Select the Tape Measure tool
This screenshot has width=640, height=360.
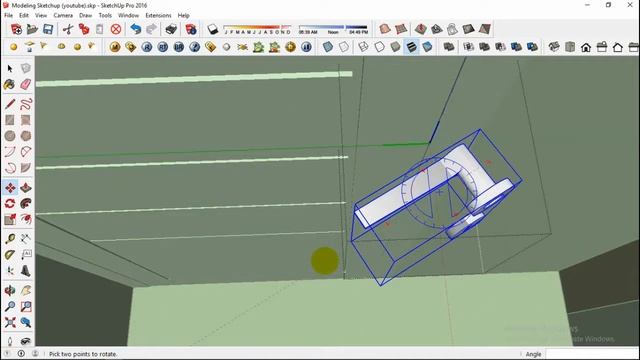[10, 239]
